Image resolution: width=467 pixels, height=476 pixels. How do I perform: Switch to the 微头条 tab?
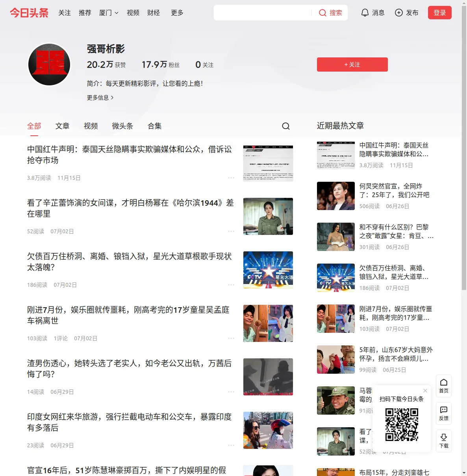click(x=123, y=126)
